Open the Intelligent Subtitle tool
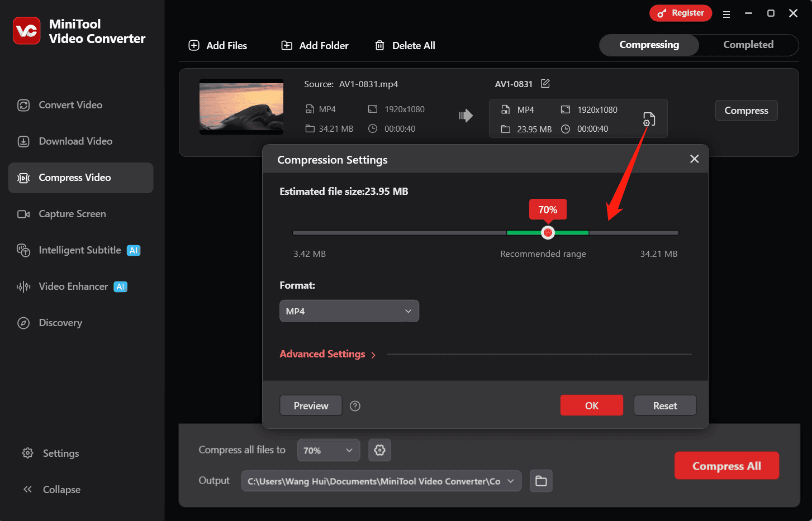The height and width of the screenshot is (521, 812). point(81,250)
